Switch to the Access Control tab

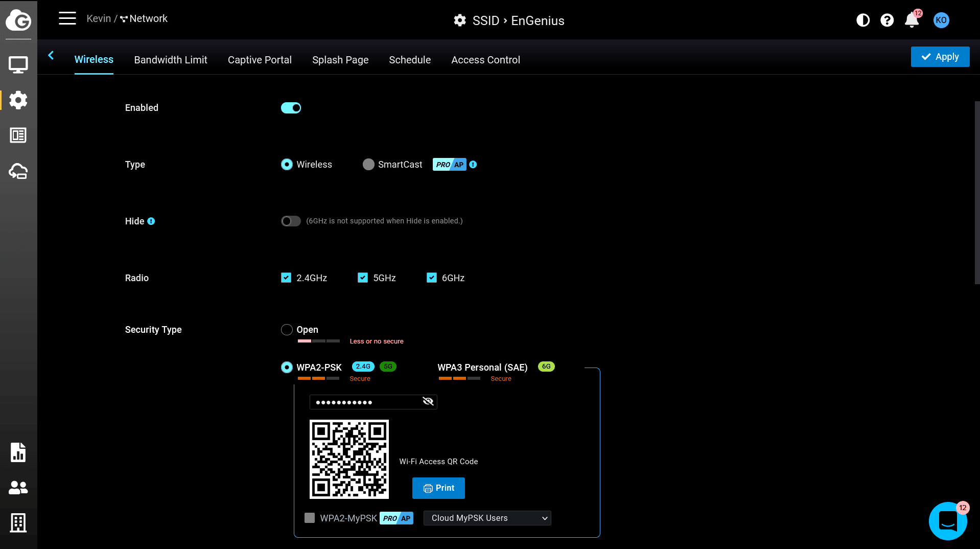click(485, 60)
